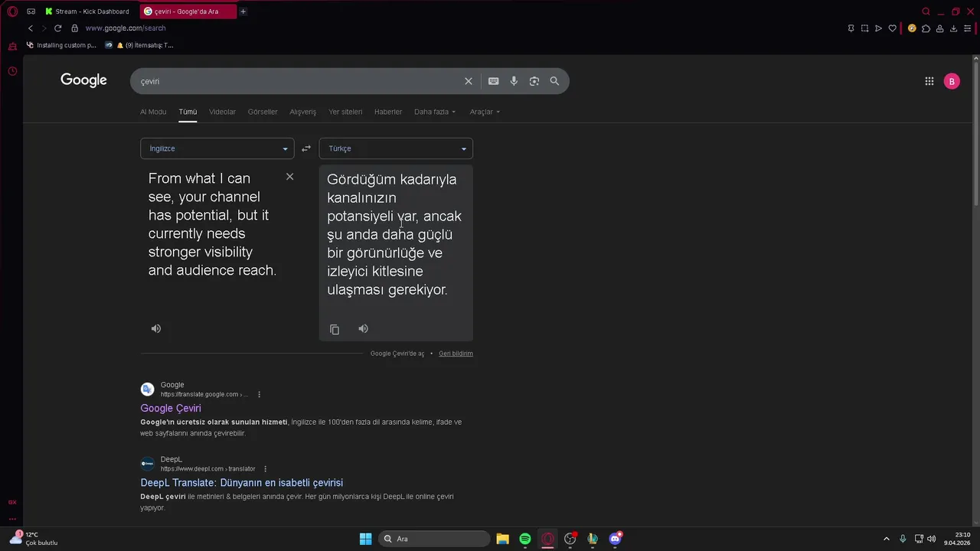The image size is (980, 551).
Task: Listen to the English source text
Action: pyautogui.click(x=156, y=328)
